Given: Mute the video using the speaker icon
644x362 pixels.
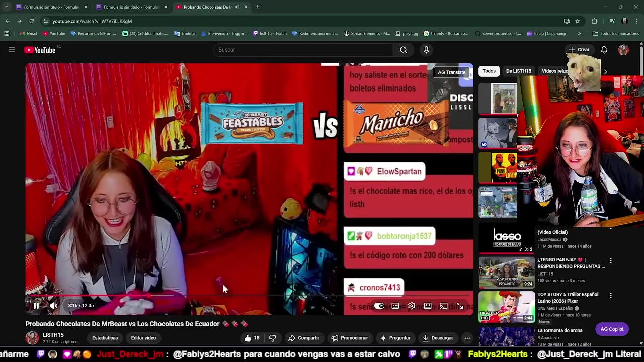Looking at the screenshot, I should click(x=53, y=306).
